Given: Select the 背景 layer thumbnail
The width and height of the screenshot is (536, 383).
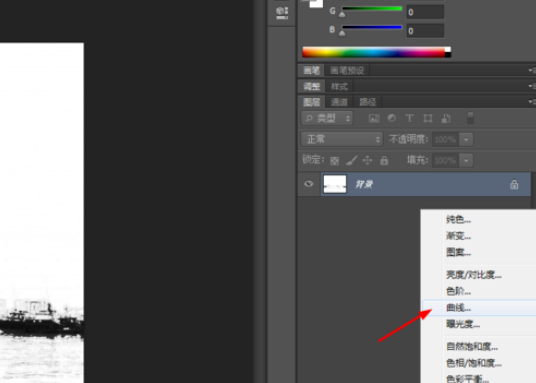Looking at the screenshot, I should click(x=335, y=184).
